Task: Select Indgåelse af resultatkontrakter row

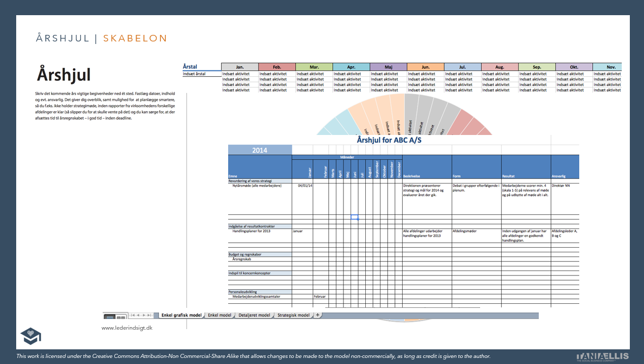Action: point(260,226)
